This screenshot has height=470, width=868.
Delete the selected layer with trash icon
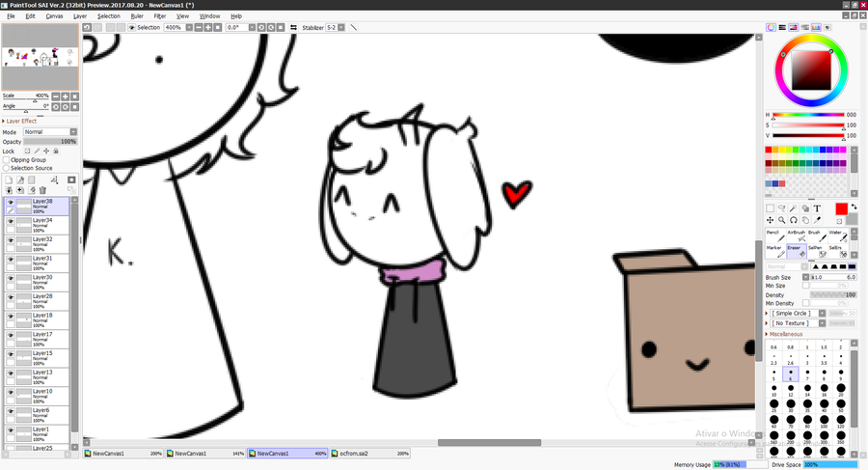(x=42, y=190)
